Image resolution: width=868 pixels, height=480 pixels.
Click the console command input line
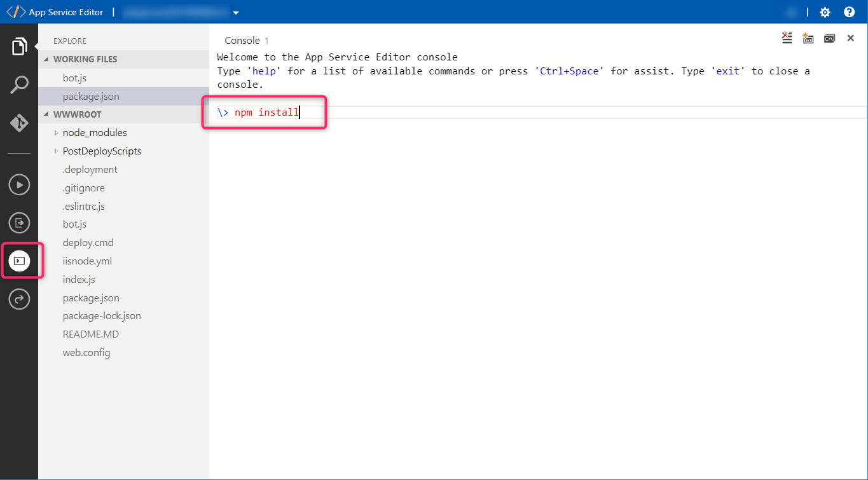(541, 113)
